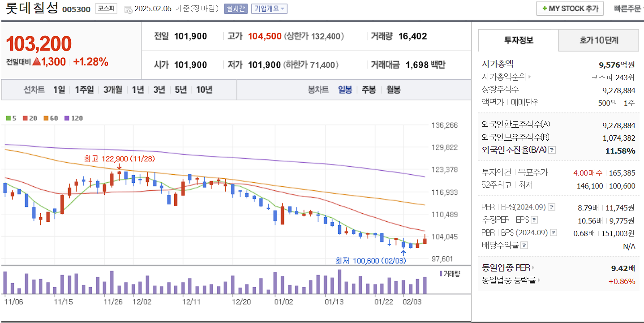
Task: Click the 실시간 realtime badge
Action: [x=235, y=9]
